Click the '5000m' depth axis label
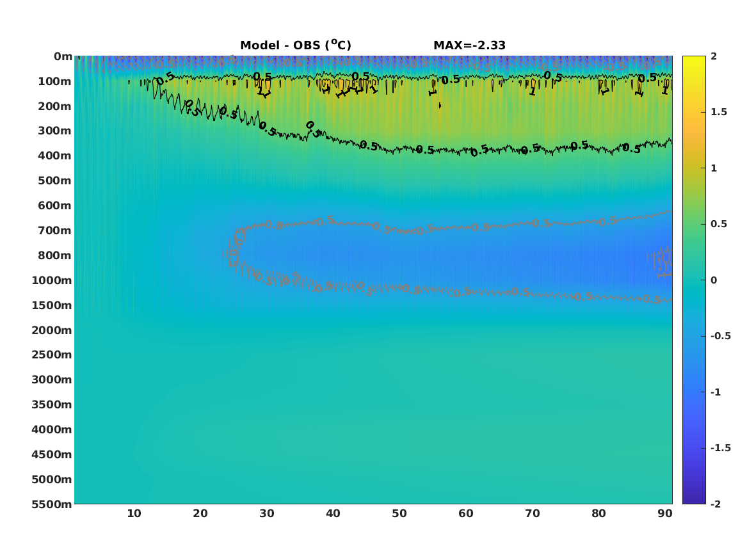This screenshot has height=560, width=747. (x=52, y=479)
